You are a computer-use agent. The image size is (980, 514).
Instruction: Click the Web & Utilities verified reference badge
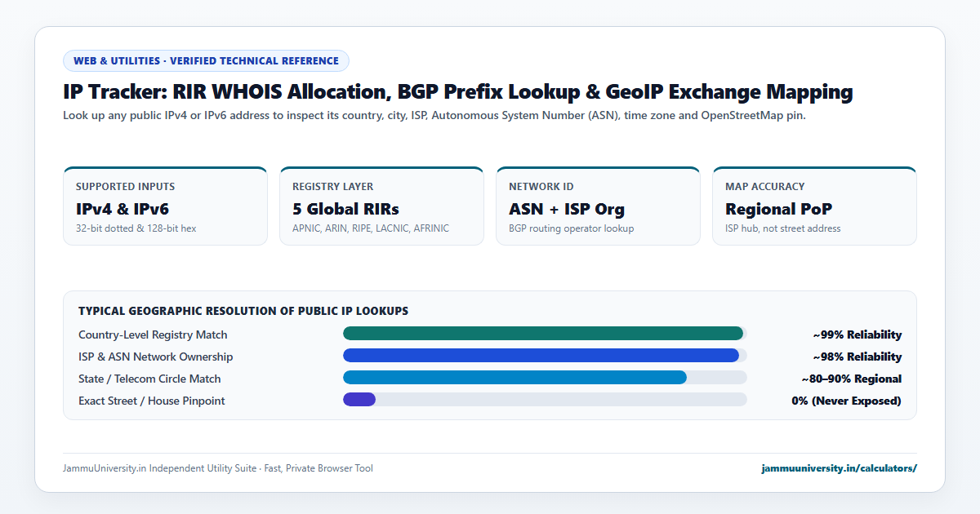coord(206,61)
